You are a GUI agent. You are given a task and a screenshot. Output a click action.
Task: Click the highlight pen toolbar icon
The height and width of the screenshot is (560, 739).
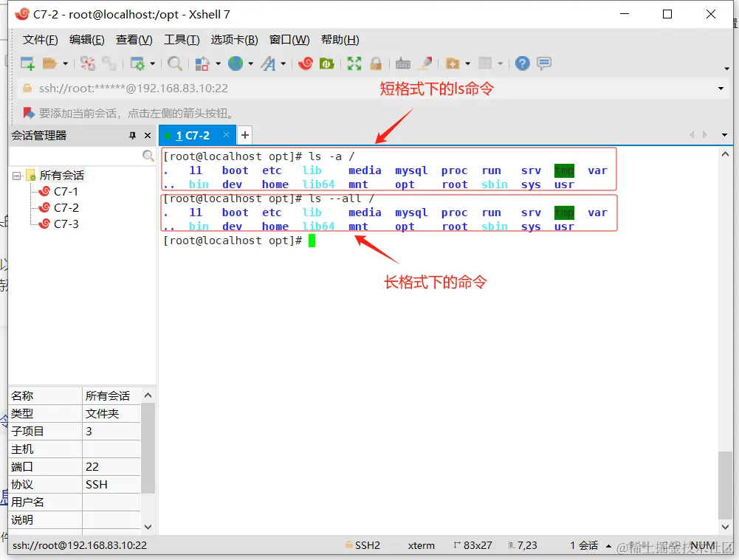[426, 63]
